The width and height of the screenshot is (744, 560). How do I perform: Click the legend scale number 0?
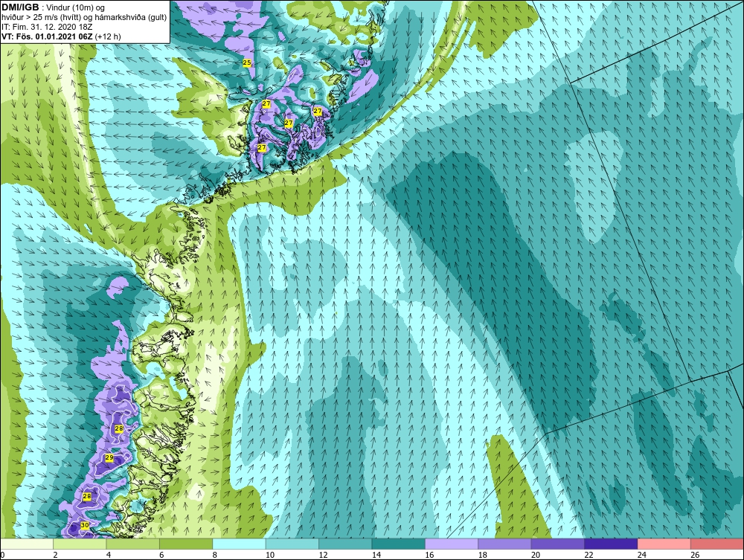(2, 555)
